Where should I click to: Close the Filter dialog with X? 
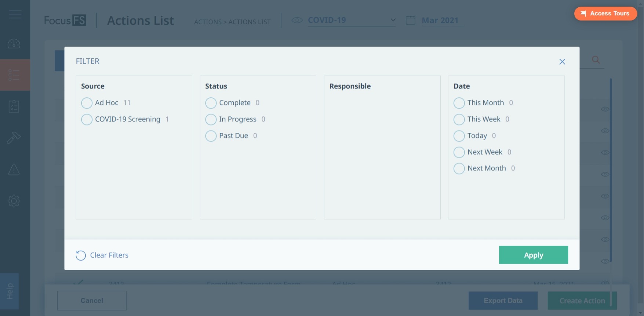click(x=562, y=62)
